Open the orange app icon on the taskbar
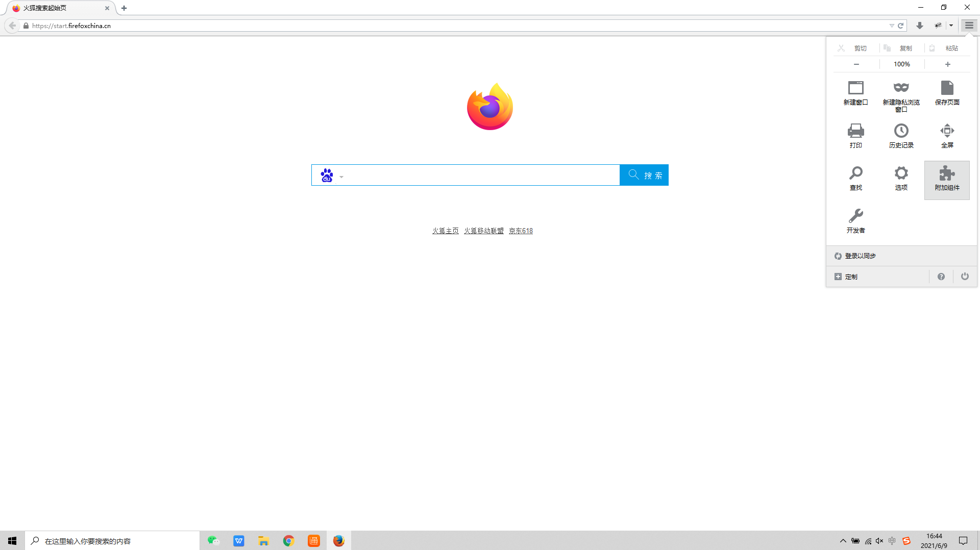This screenshot has height=550, width=980. click(313, 541)
